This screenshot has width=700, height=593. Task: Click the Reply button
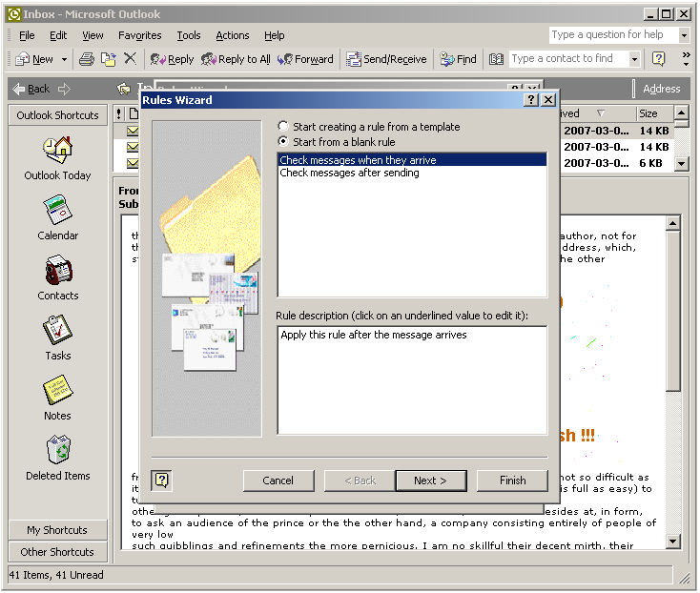172,59
